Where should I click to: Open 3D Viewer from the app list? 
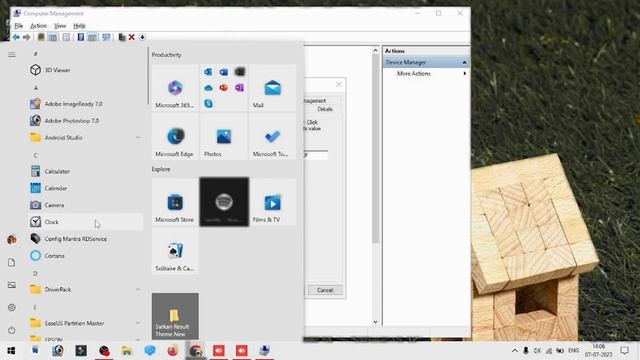point(86,70)
